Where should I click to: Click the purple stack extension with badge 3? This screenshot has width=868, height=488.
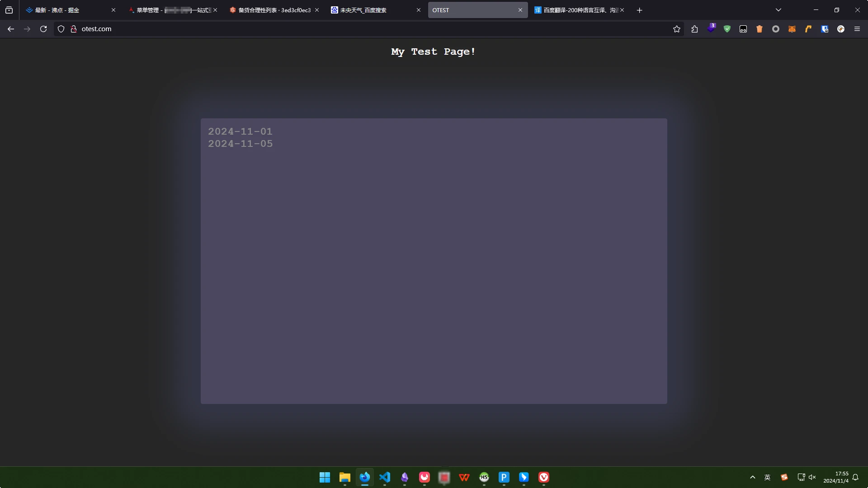pyautogui.click(x=711, y=28)
